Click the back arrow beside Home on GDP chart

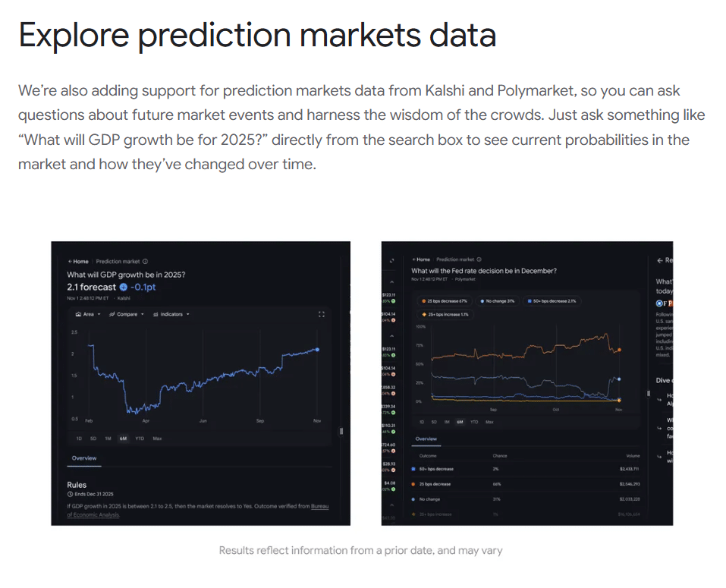[x=69, y=260]
